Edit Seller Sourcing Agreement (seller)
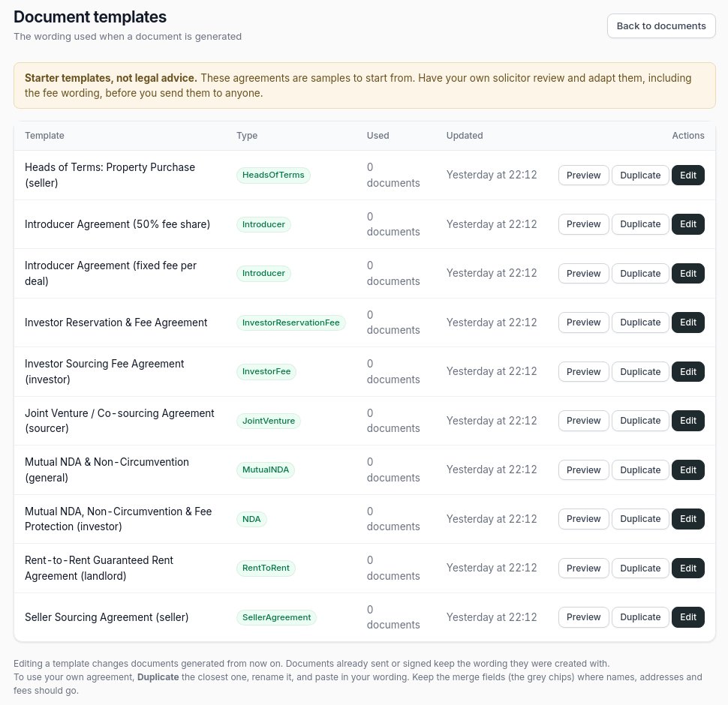 [x=688, y=617]
